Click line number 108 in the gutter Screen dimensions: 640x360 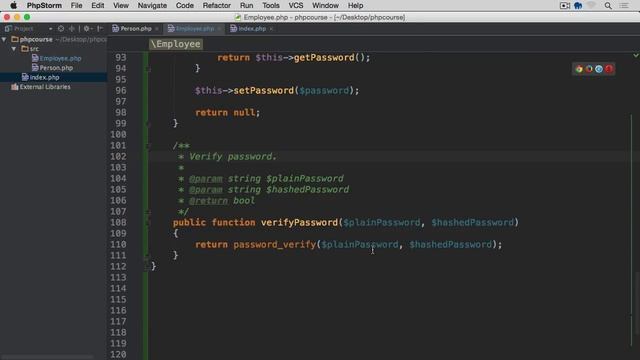118,222
